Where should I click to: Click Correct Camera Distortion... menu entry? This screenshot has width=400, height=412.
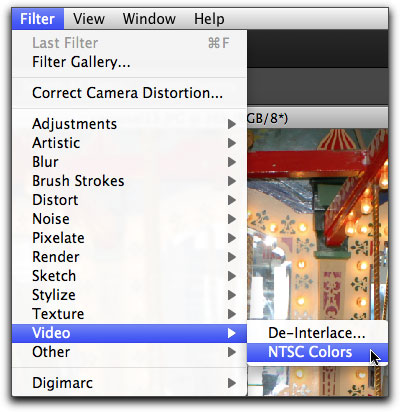click(129, 93)
